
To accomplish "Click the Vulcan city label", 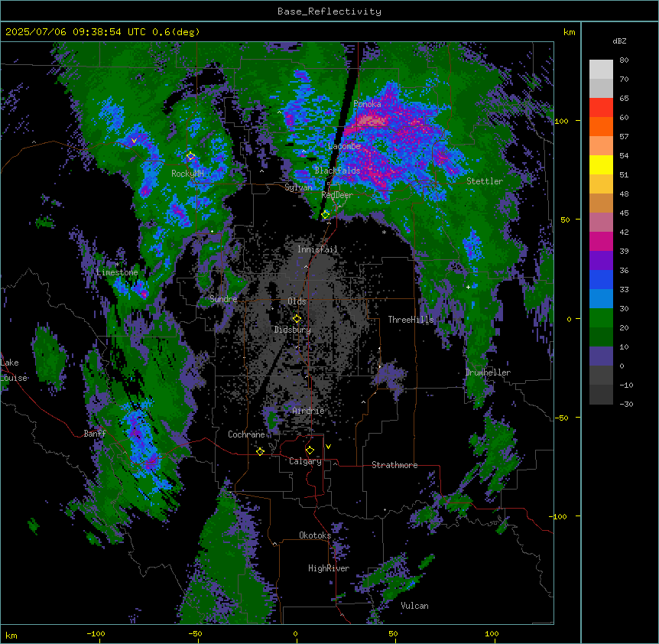I will pos(415,606).
